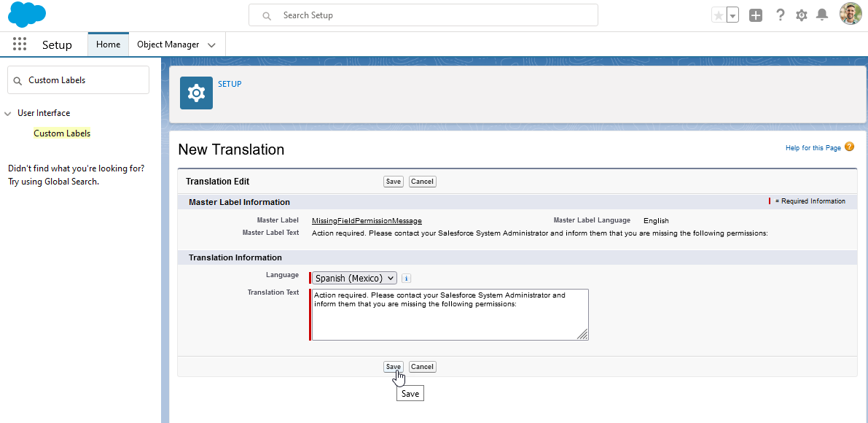Screen dimensions: 868x423
Task: Click the Language info icon
Action: point(407,278)
